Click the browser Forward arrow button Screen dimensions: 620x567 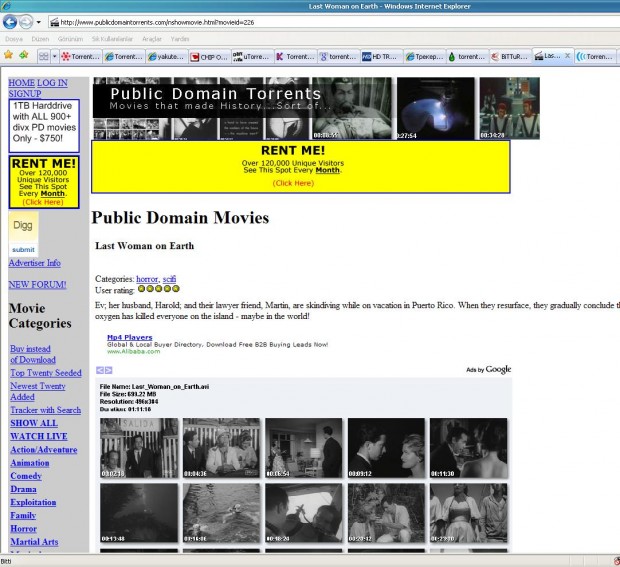26,22
